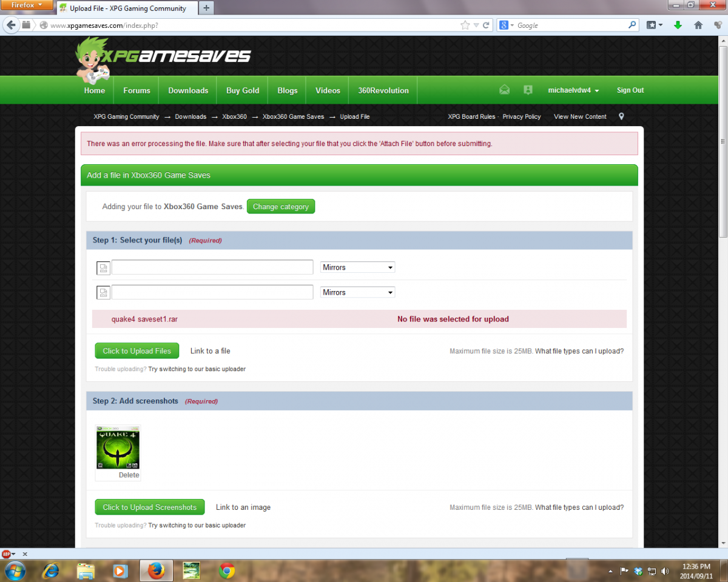Bookmark this page with the star icon
The width and height of the screenshot is (728, 582).
(x=465, y=25)
